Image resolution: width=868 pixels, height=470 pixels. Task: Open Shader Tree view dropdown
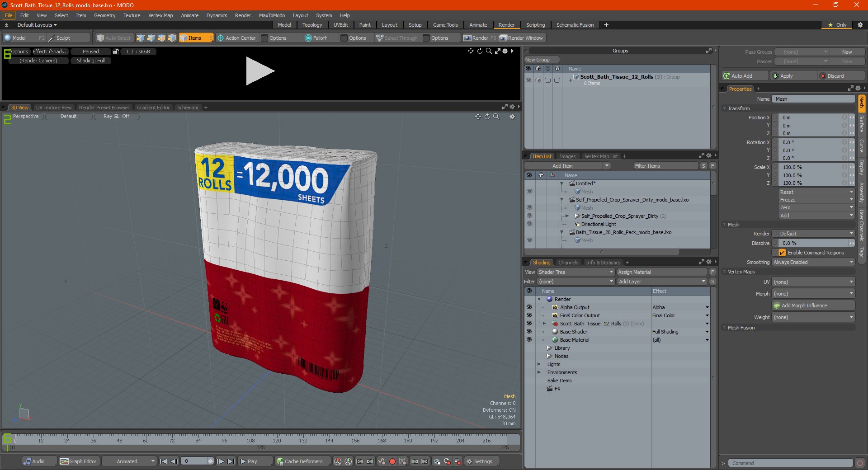tap(576, 272)
